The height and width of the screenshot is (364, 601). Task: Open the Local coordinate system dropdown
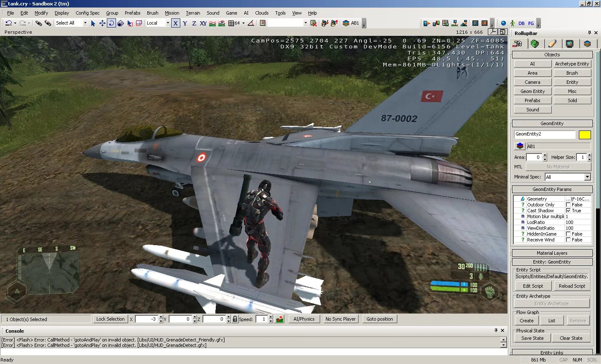(168, 23)
